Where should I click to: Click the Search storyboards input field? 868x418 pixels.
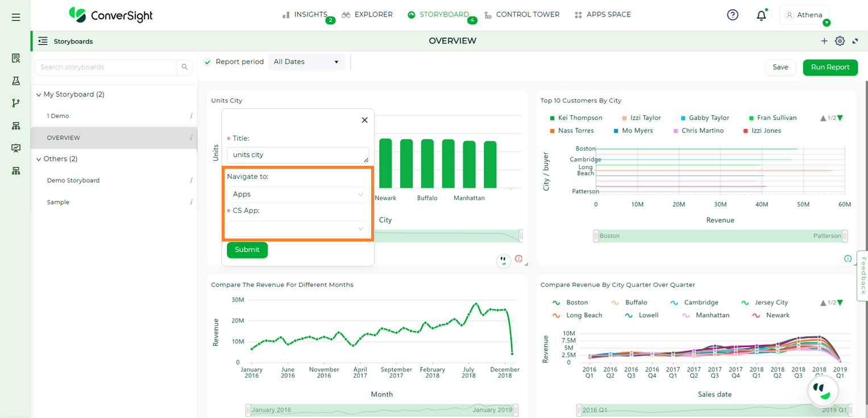click(x=106, y=67)
